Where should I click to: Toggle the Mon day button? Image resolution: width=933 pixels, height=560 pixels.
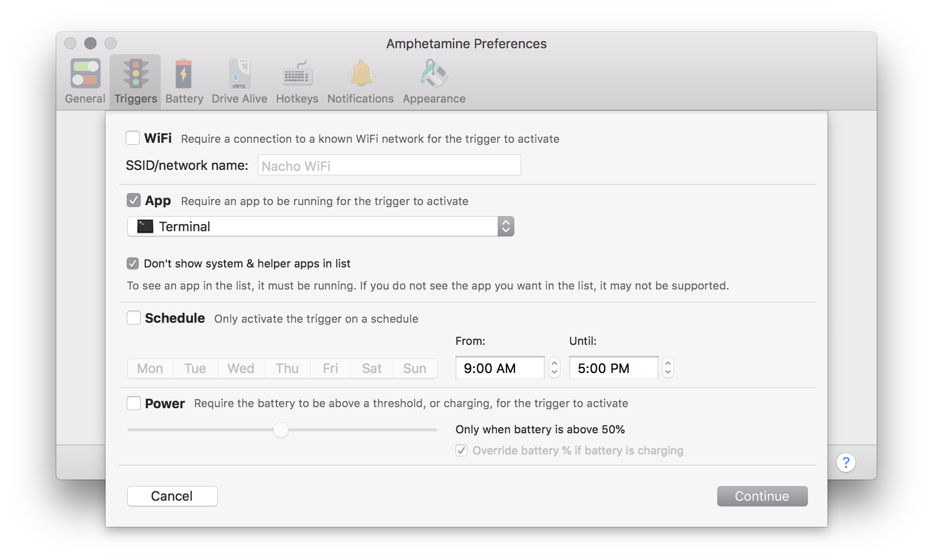coord(150,368)
